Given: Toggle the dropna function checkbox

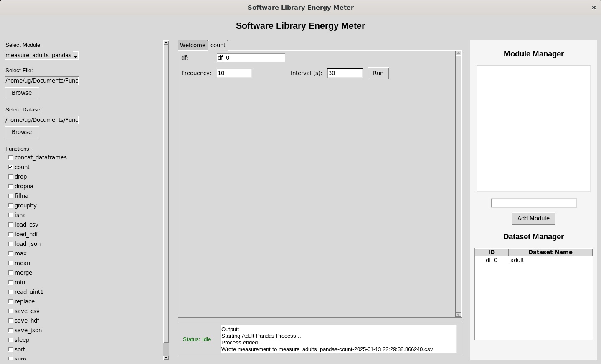Looking at the screenshot, I should coord(10,186).
